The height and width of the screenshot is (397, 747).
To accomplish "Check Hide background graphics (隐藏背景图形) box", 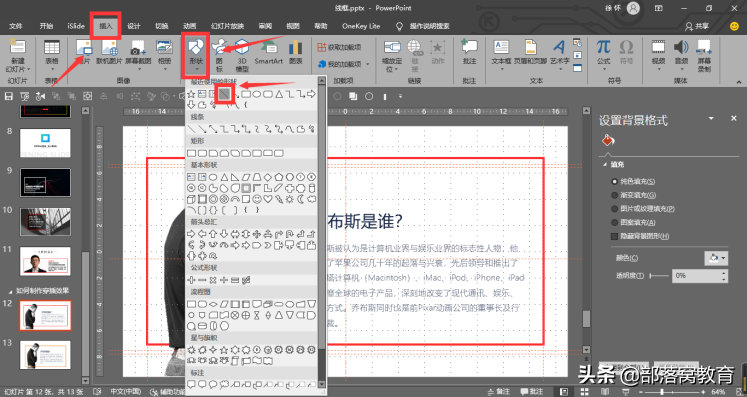I will pyautogui.click(x=615, y=236).
